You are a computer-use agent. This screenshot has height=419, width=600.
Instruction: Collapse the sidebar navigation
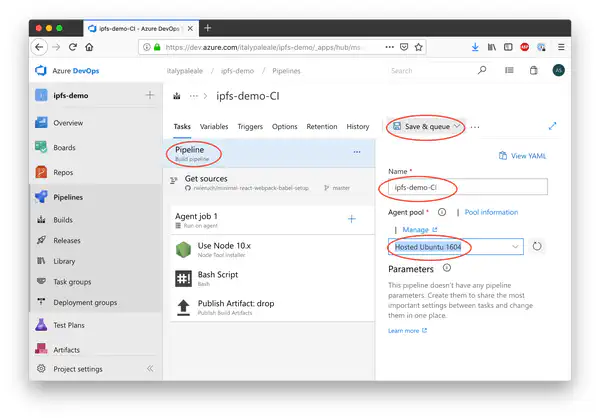[x=151, y=369]
